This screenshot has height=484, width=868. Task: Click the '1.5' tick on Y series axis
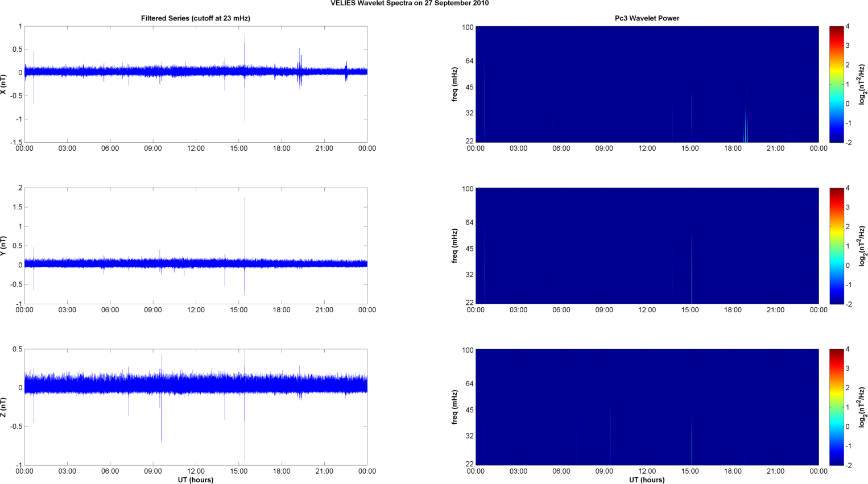[x=18, y=207]
